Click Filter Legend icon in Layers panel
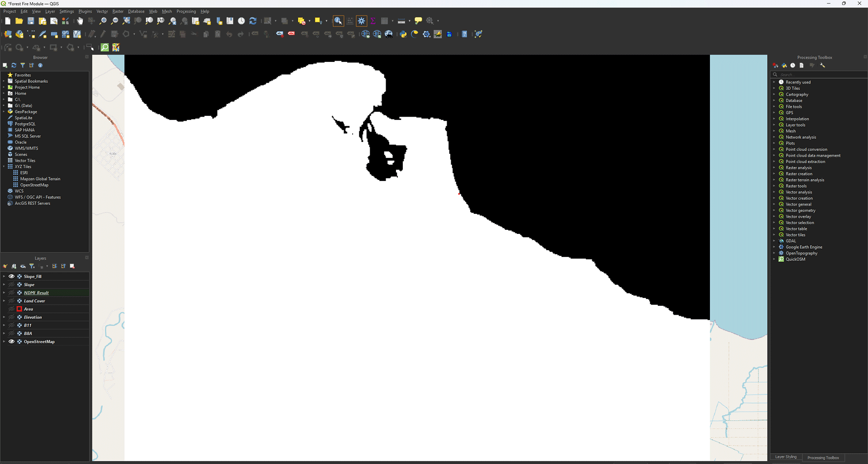 32,266
